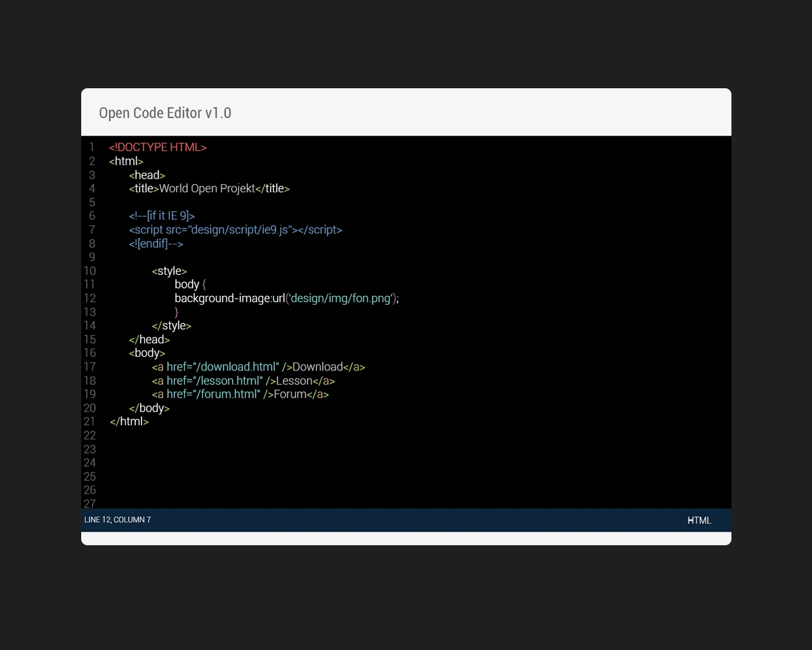Image resolution: width=812 pixels, height=650 pixels.
Task: Open the HTML language mode selector
Action: click(x=699, y=520)
